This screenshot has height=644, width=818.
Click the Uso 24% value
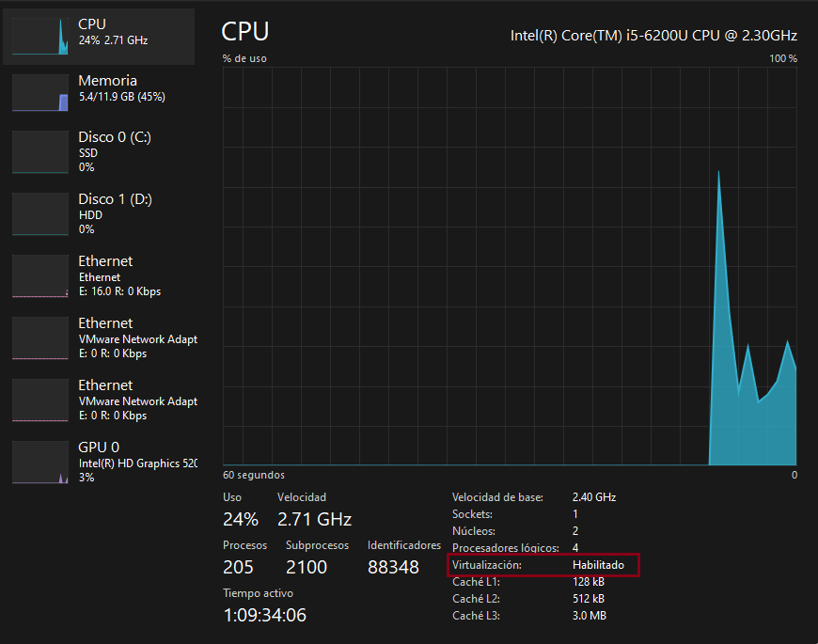tap(240, 519)
